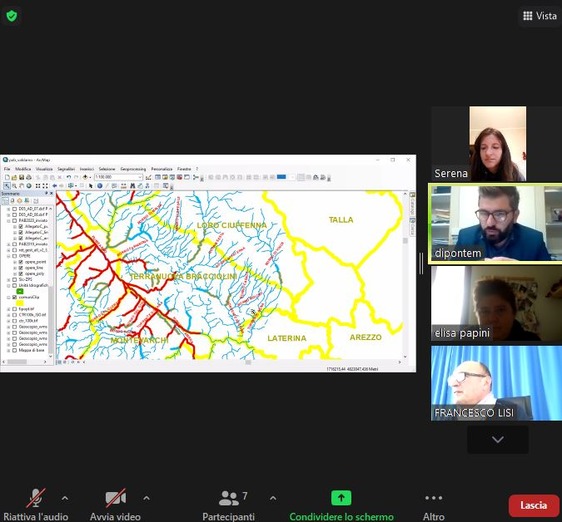Click the ArcMap Full Extent globe icon

coord(29,186)
